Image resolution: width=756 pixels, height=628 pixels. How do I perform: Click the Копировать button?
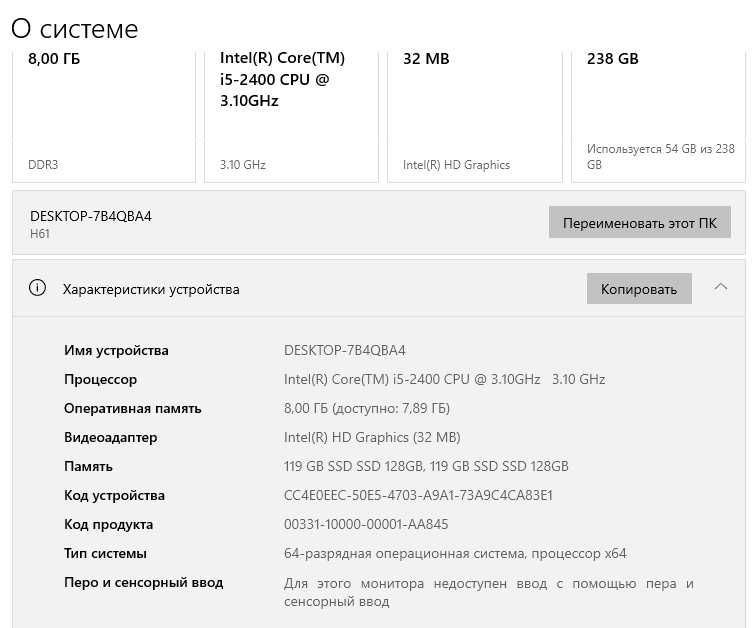click(x=639, y=289)
